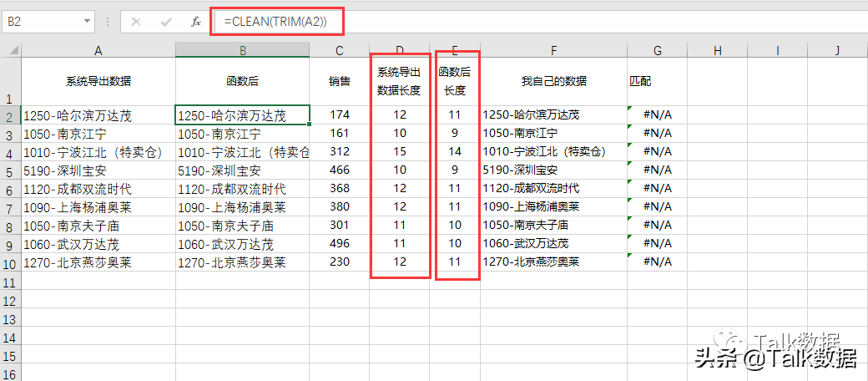Select sales cell with value 230
The image size is (868, 381).
(340, 262)
